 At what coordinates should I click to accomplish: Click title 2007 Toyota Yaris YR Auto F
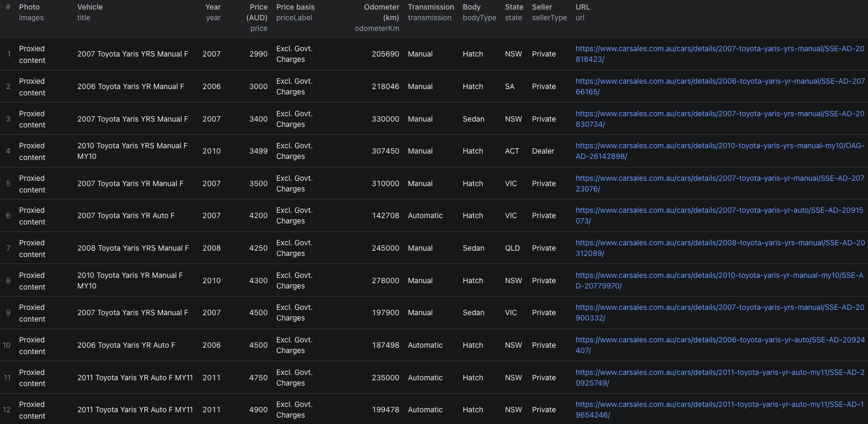tap(126, 215)
